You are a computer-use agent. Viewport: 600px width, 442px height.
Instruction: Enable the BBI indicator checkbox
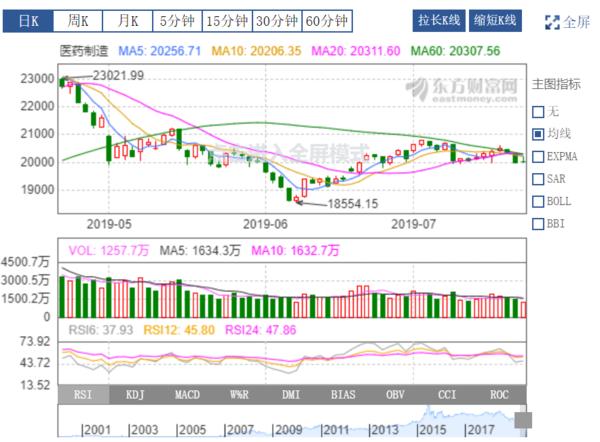click(538, 224)
